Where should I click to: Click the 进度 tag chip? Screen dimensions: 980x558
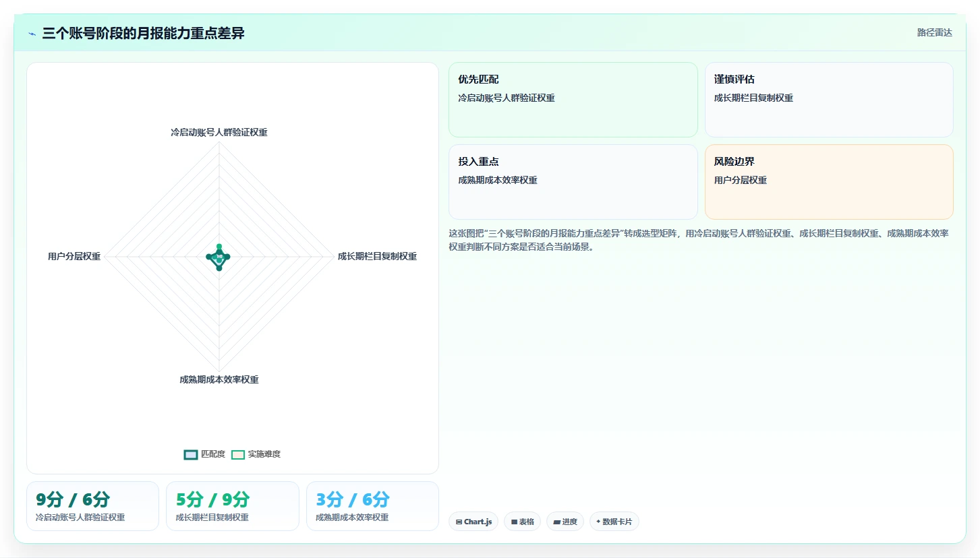click(x=565, y=522)
